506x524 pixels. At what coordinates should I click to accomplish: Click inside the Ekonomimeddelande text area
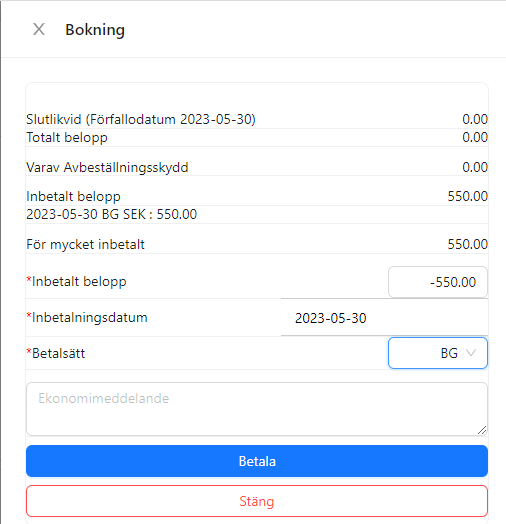pos(257,409)
